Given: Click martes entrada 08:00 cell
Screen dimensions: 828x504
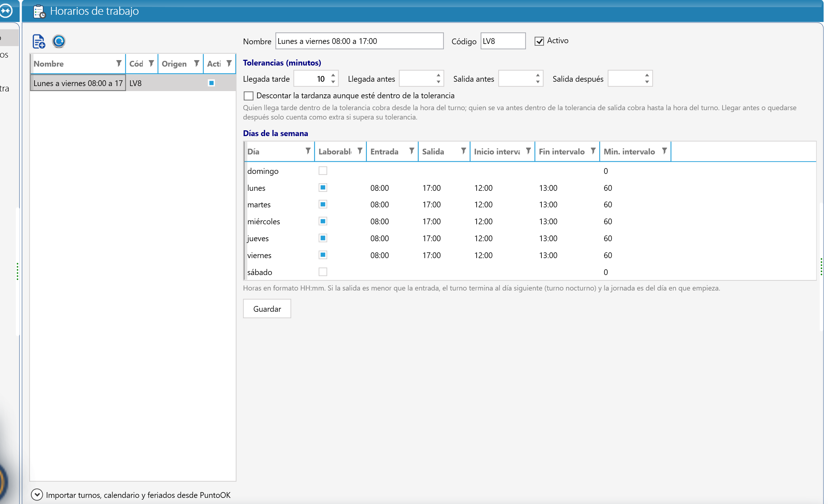Looking at the screenshot, I should pyautogui.click(x=380, y=204).
